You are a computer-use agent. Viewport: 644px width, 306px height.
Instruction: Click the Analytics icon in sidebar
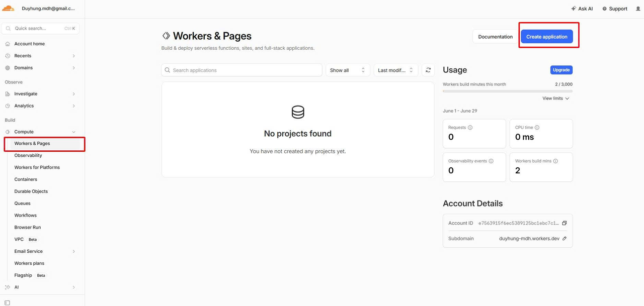pos(8,106)
